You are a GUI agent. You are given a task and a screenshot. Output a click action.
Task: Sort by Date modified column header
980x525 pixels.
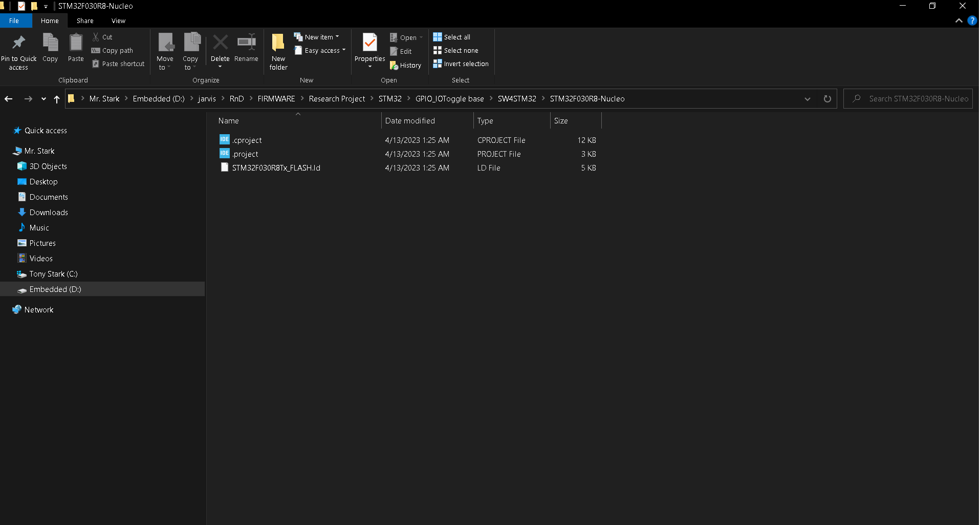(427, 121)
